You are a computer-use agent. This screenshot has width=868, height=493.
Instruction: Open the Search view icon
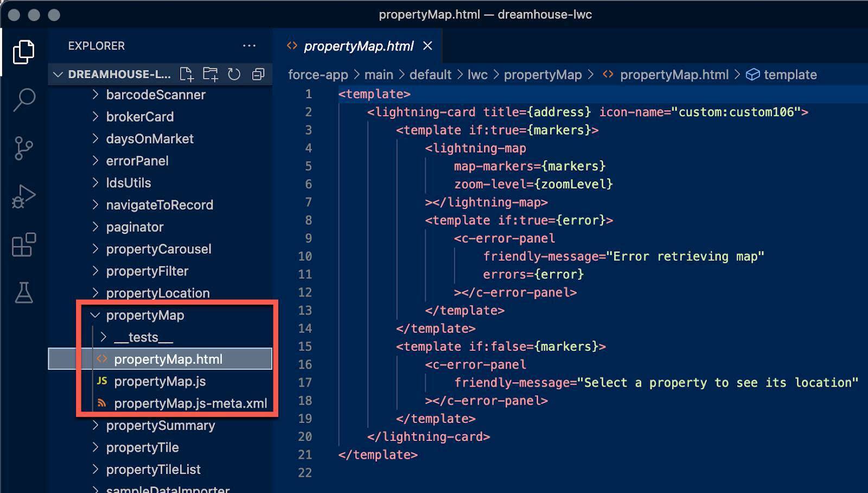point(23,100)
